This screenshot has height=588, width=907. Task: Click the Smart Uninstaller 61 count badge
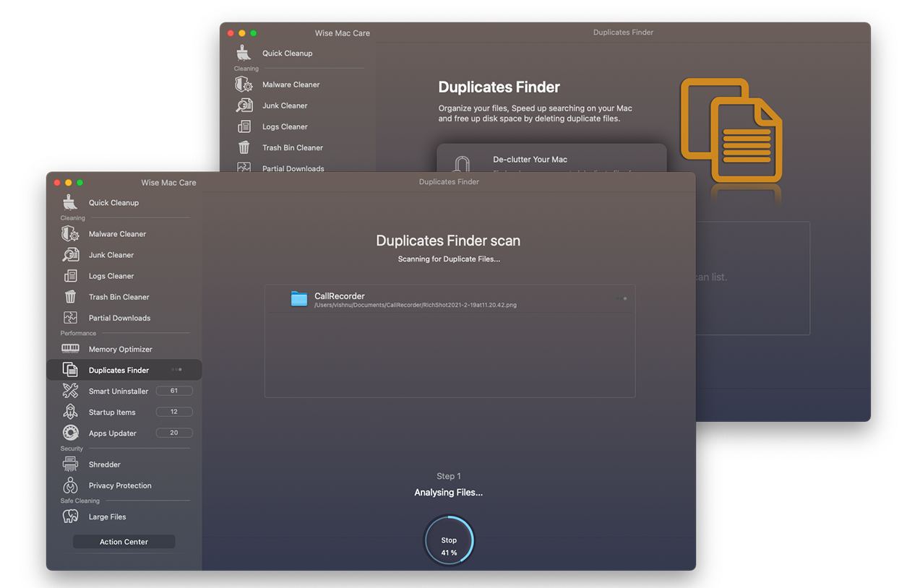174,391
